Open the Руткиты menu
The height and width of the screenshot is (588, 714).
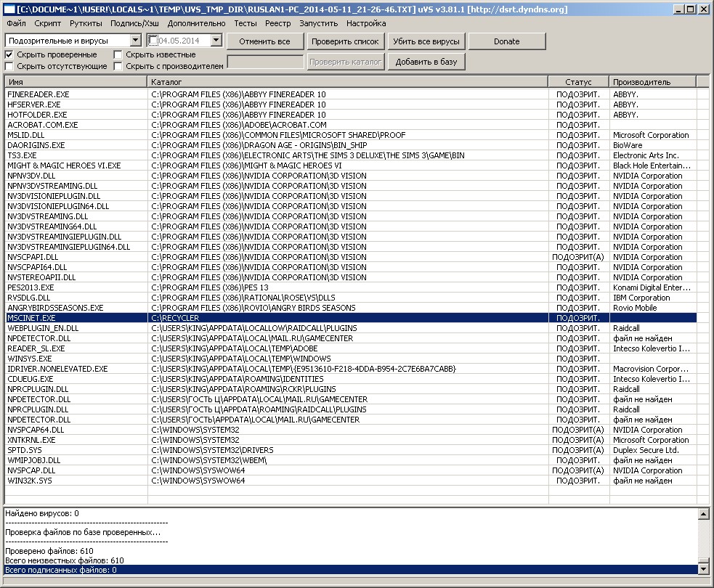(86, 23)
